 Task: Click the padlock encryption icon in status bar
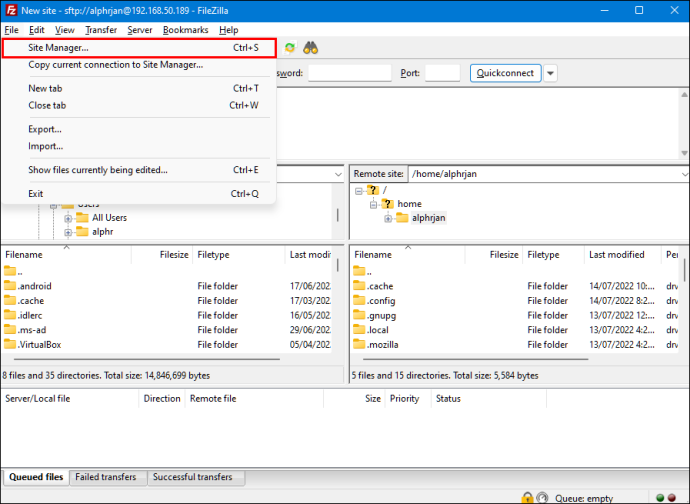click(527, 498)
